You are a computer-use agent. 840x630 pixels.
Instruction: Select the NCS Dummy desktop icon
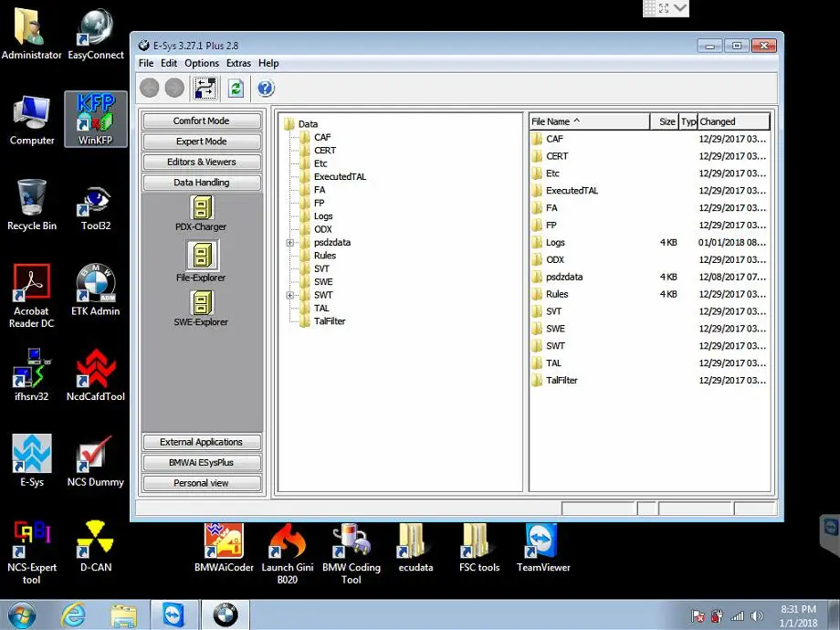[x=96, y=460]
